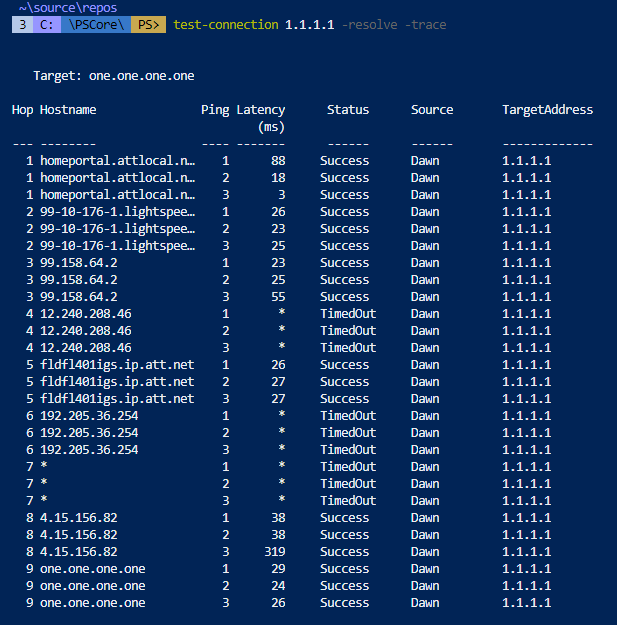Click latency 23 in hop 2 ping 2 row
The height and width of the screenshot is (625, 617).
(278, 229)
